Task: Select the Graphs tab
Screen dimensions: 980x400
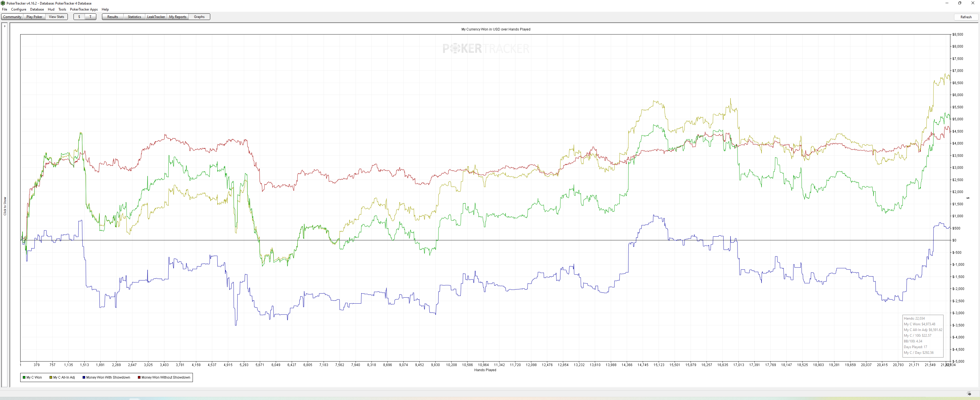Action: click(x=199, y=17)
